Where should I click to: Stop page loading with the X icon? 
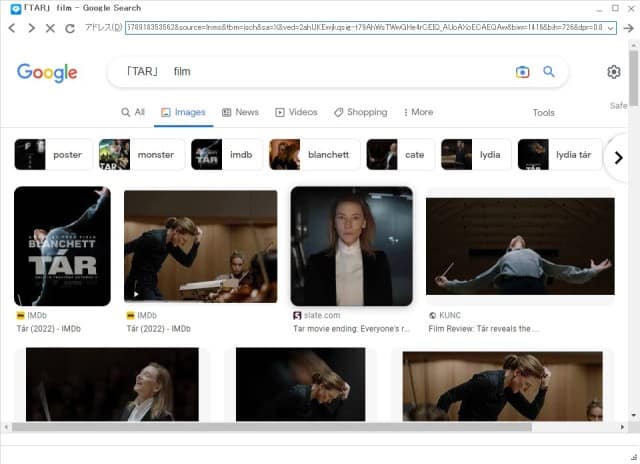click(50, 28)
